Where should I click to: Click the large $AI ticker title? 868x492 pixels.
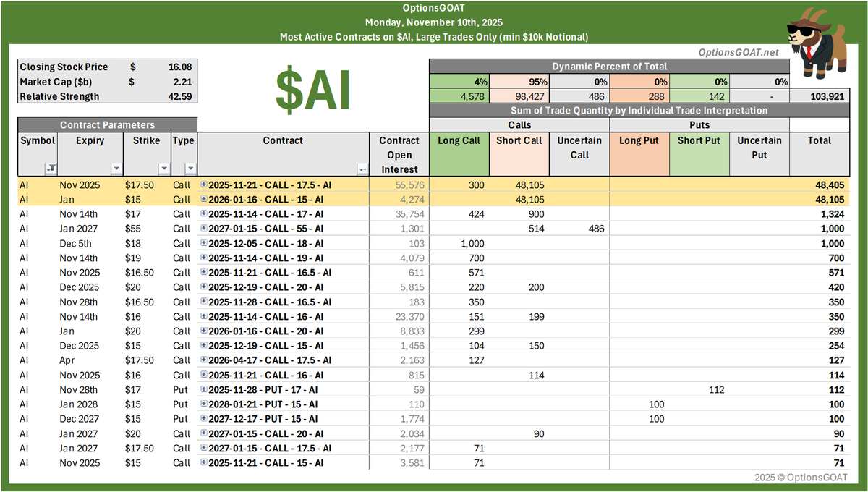tap(312, 91)
